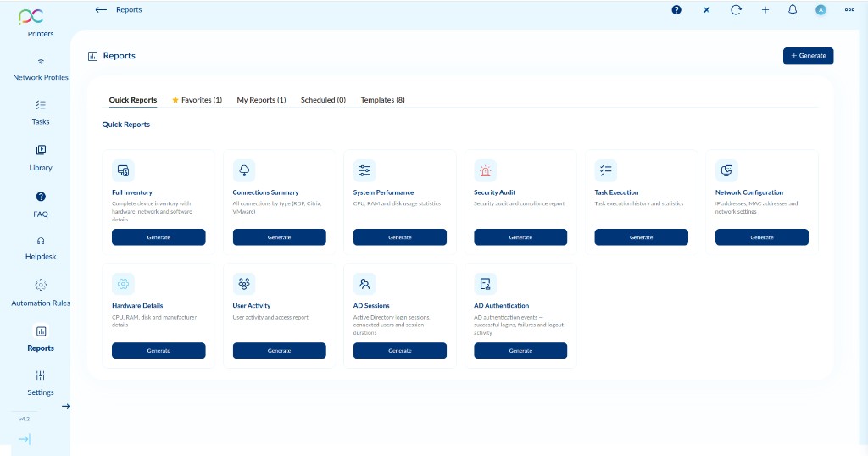The width and height of the screenshot is (868, 456).
Task: Open Settings from the sidebar
Action: pos(41,382)
